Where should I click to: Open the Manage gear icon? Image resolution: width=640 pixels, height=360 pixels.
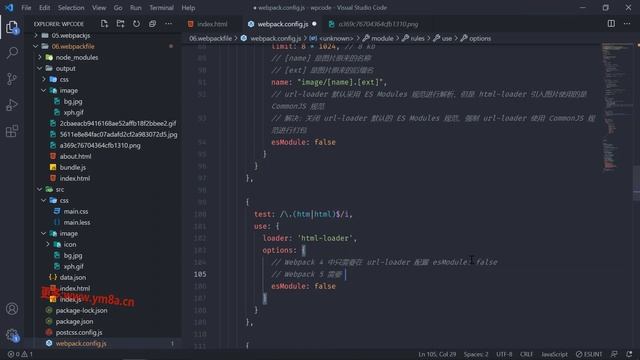[x=12, y=335]
